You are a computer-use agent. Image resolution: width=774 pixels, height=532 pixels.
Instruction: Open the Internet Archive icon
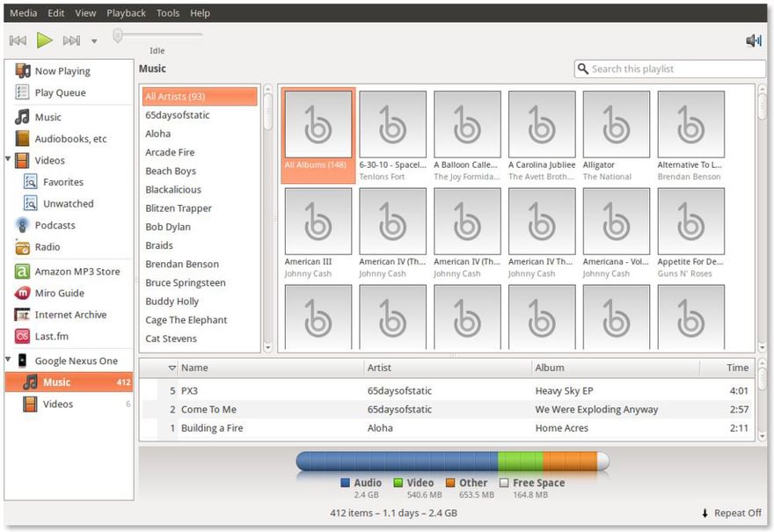pyautogui.click(x=22, y=315)
